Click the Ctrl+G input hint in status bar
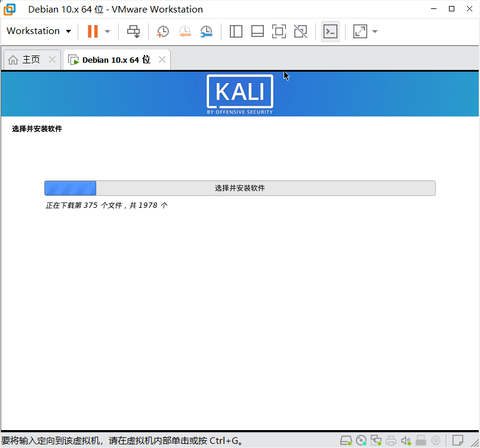The image size is (480, 448). 122,441
